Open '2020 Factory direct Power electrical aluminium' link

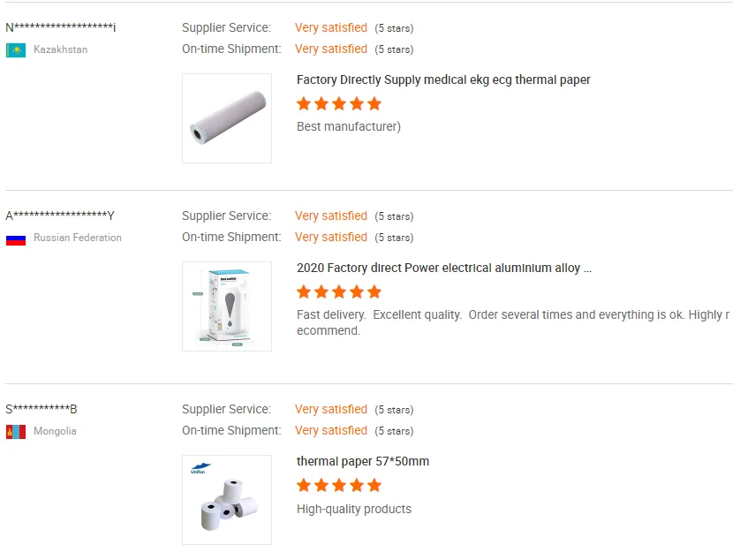coord(443,268)
